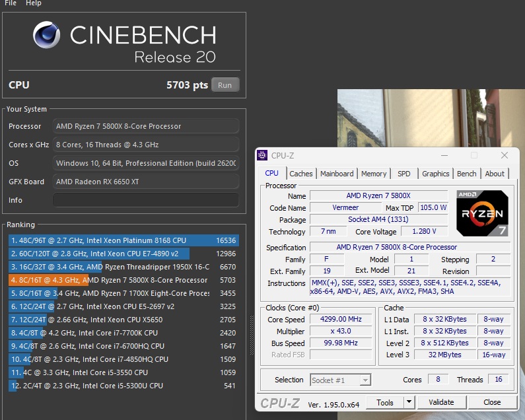Click the Core Voltage value 1.280 V
Image resolution: width=525 pixels, height=420 pixels.
click(424, 231)
